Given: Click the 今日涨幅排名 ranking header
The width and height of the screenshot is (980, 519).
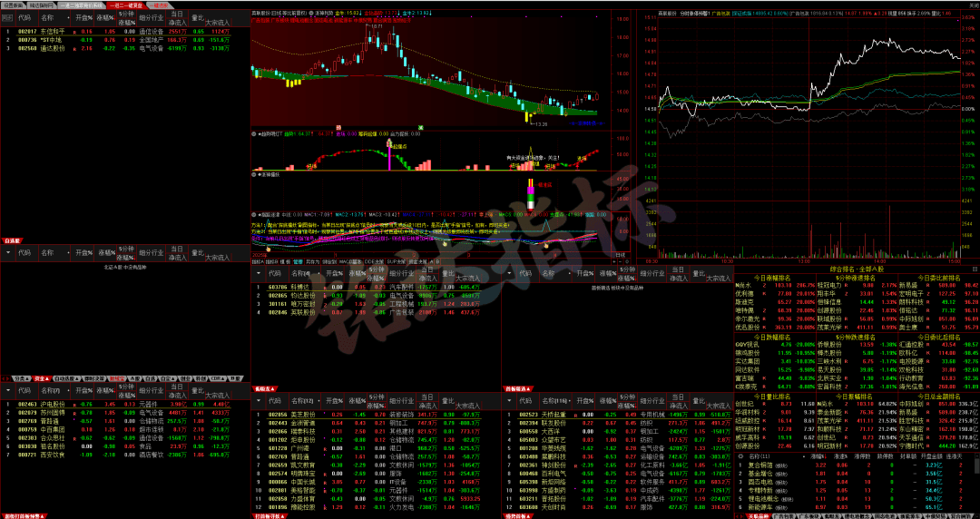Looking at the screenshot, I should (x=771, y=277).
